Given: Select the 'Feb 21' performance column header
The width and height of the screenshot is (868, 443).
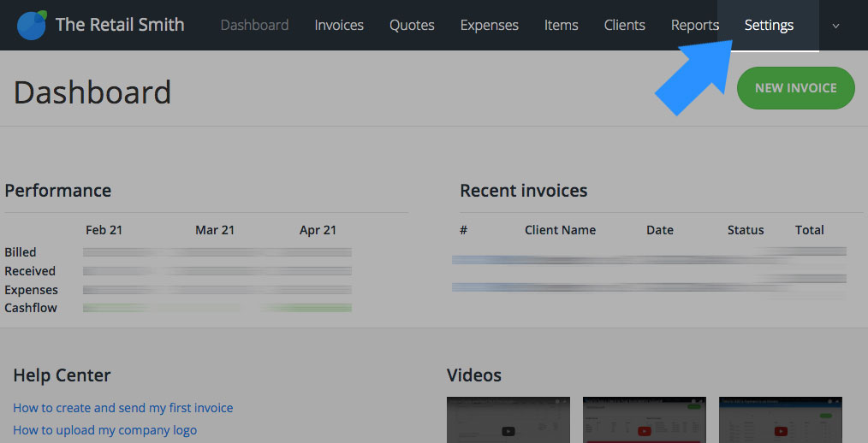Looking at the screenshot, I should 104,230.
